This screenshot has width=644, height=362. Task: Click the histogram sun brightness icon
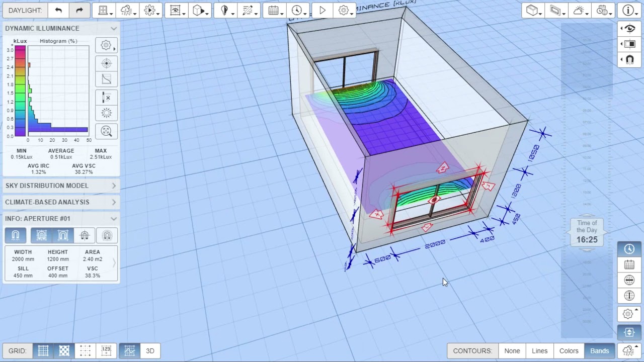click(x=106, y=113)
